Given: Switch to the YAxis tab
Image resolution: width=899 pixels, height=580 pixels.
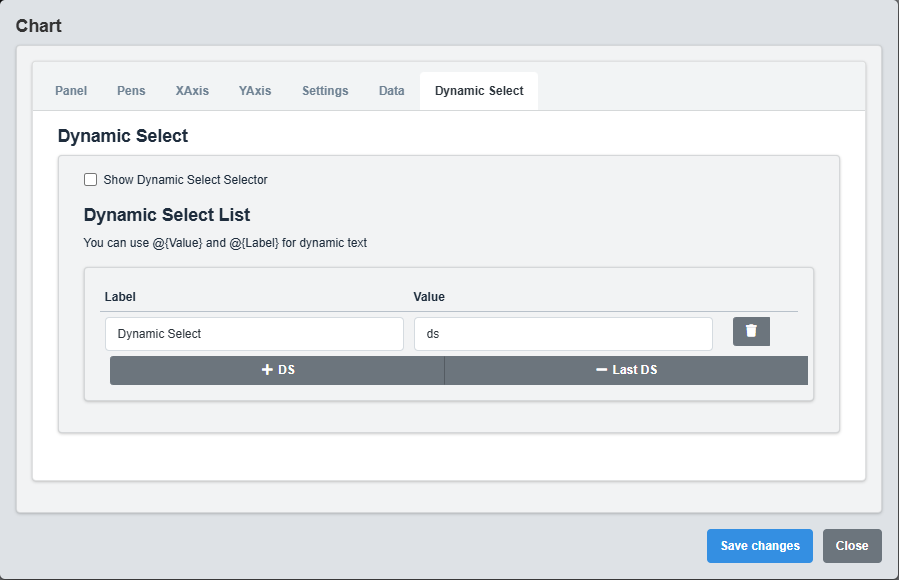Looking at the screenshot, I should 254,90.
